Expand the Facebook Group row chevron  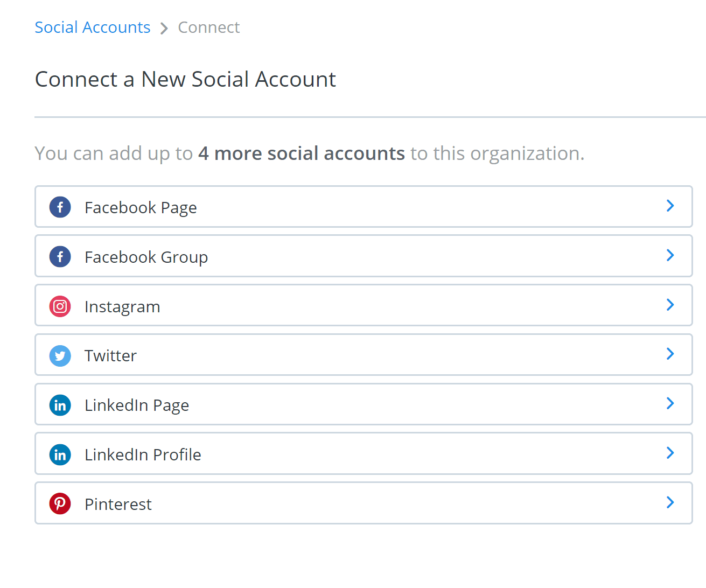pyautogui.click(x=670, y=255)
